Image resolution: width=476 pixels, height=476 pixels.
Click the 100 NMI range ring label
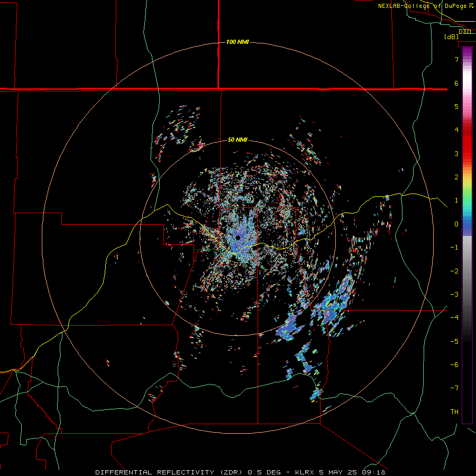click(x=237, y=42)
